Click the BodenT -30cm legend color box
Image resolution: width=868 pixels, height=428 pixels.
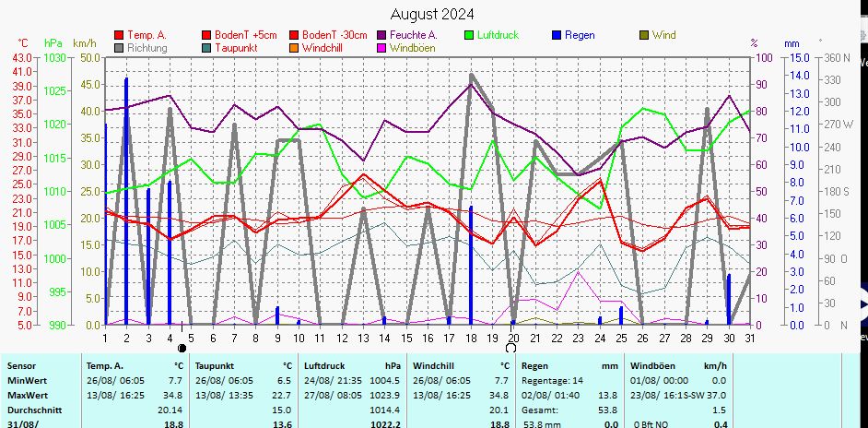(x=293, y=35)
